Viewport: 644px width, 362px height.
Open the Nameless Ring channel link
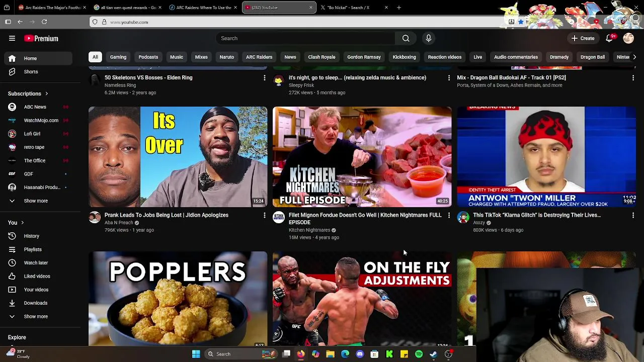click(x=120, y=85)
